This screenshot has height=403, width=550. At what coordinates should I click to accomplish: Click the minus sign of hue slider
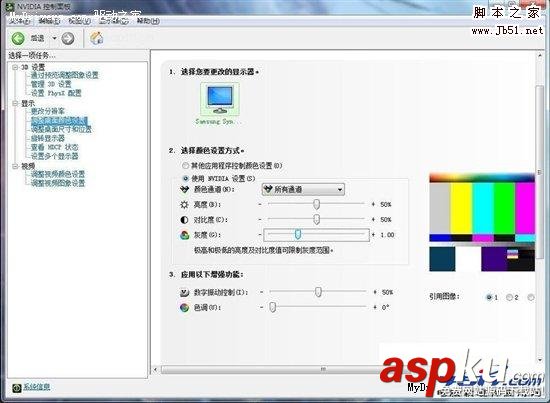tap(262, 307)
